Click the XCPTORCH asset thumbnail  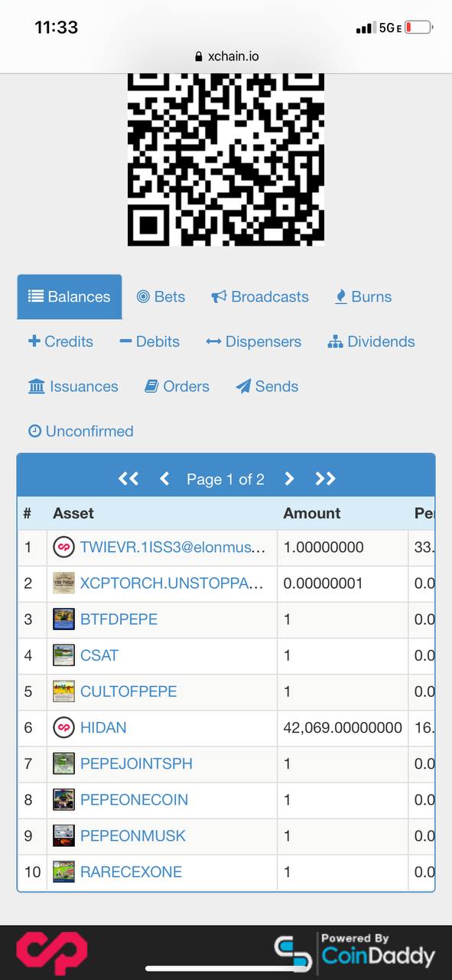tap(63, 583)
